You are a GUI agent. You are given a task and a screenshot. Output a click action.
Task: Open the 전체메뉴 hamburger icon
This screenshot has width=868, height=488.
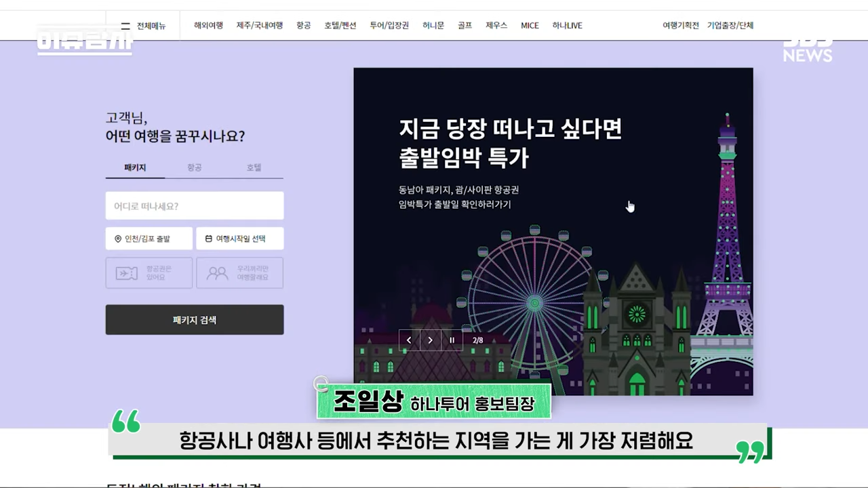(125, 26)
